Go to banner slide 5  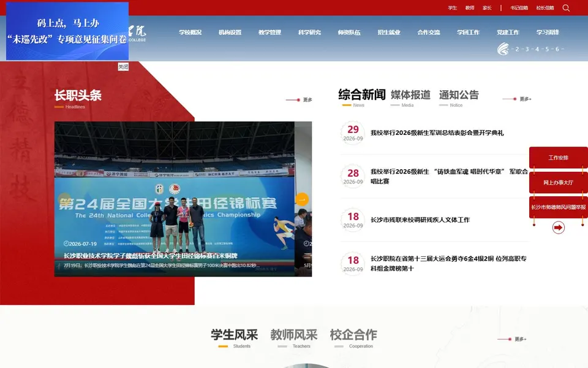tap(547, 49)
